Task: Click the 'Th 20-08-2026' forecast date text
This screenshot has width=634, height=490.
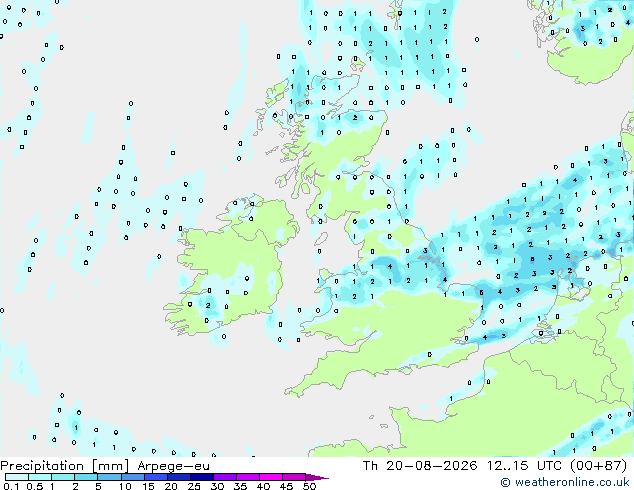Action: [x=420, y=466]
